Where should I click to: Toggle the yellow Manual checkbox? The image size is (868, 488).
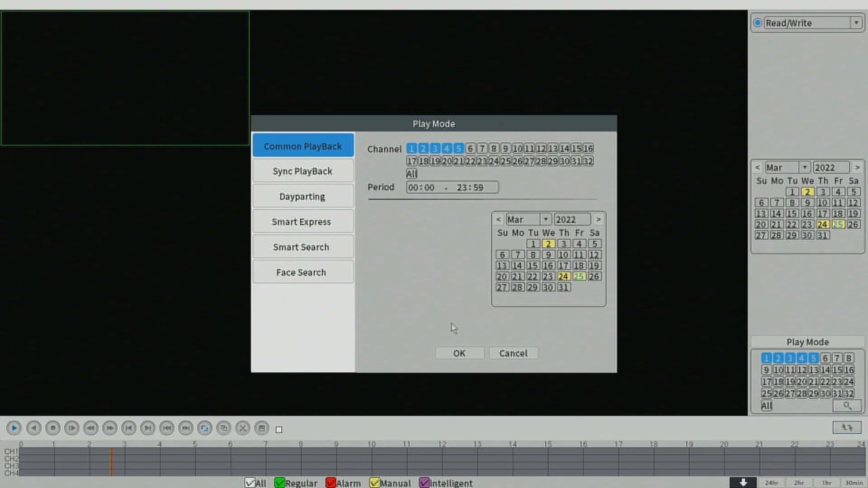click(374, 483)
